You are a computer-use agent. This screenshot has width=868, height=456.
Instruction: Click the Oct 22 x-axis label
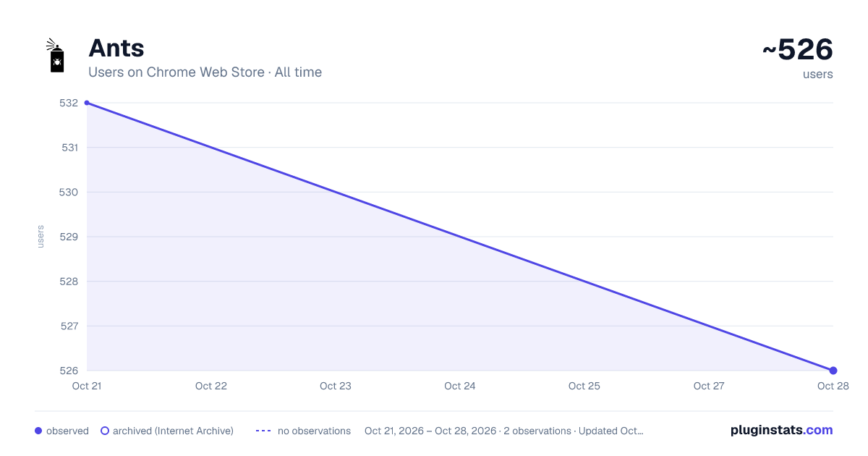[x=211, y=386]
